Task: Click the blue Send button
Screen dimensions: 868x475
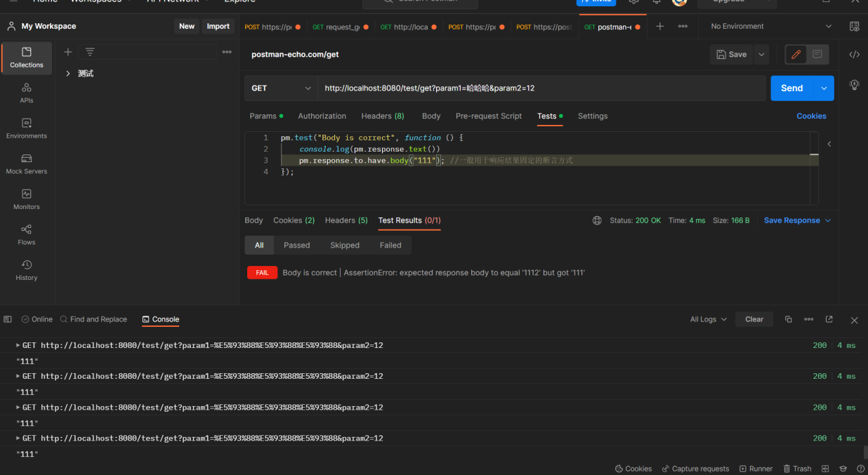Action: coord(791,88)
